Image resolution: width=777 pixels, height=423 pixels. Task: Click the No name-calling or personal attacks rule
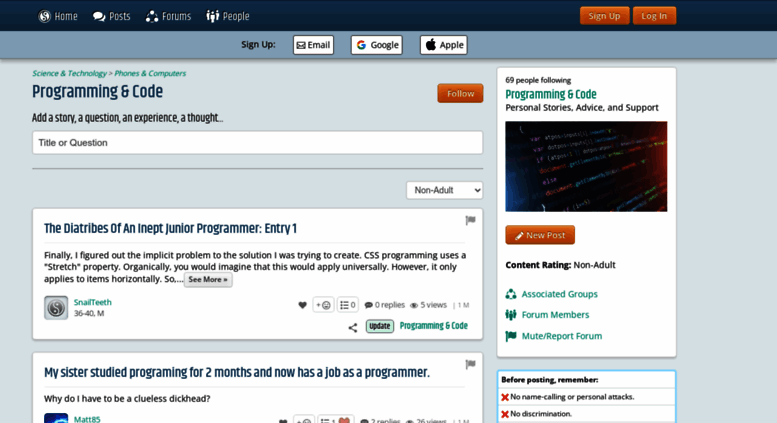click(x=572, y=397)
